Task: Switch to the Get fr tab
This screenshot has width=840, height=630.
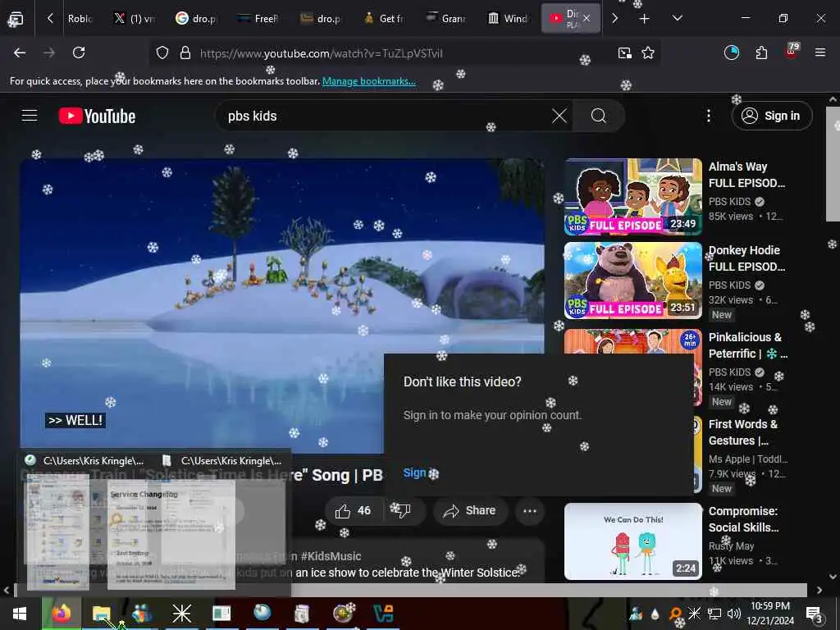Action: click(x=384, y=19)
